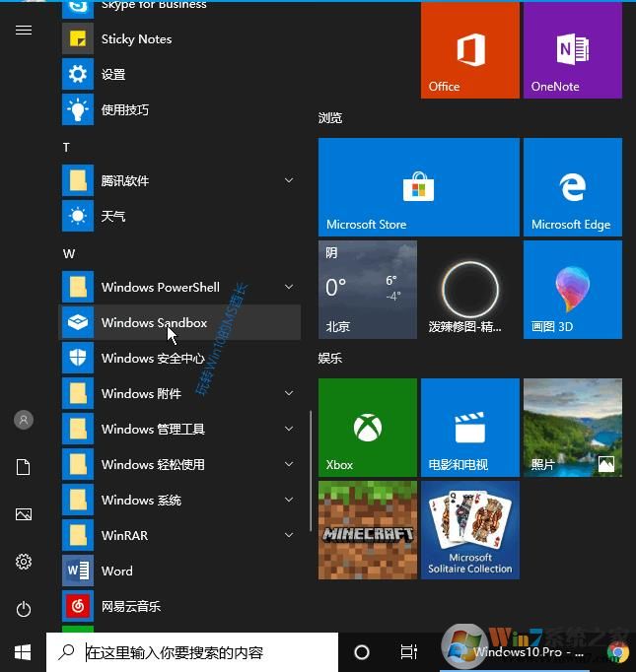Screen dimensions: 636x672
Task: Open the hamburger menu at top left
Action: coord(24,30)
